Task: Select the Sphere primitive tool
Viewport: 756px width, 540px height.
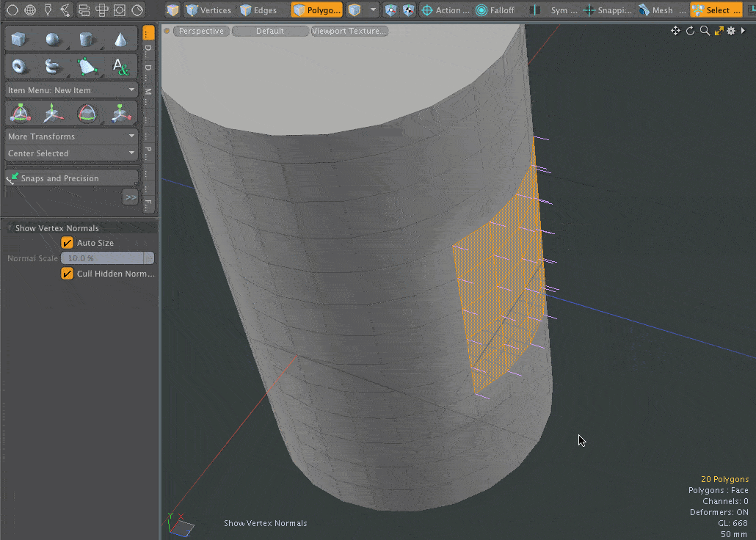Action: click(x=54, y=40)
